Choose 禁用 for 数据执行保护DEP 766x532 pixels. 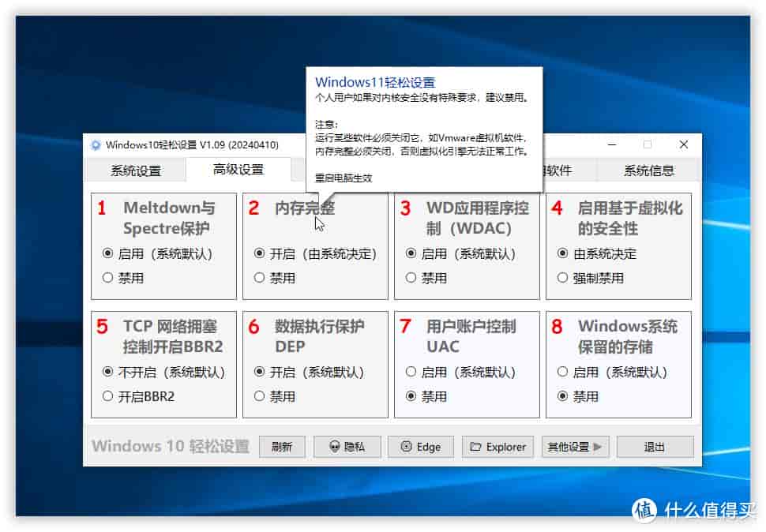point(275,395)
